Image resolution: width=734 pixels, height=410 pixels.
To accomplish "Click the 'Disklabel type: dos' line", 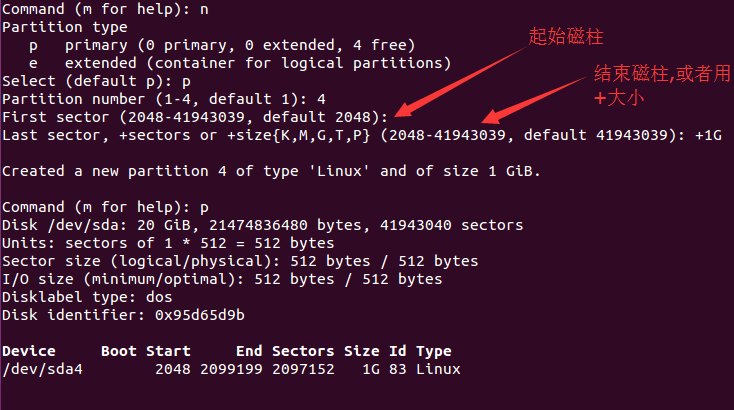I will coord(87,297).
